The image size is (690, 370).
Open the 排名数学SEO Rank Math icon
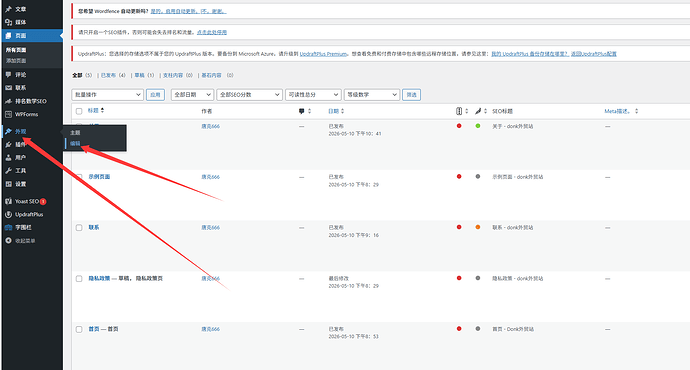pos(8,101)
